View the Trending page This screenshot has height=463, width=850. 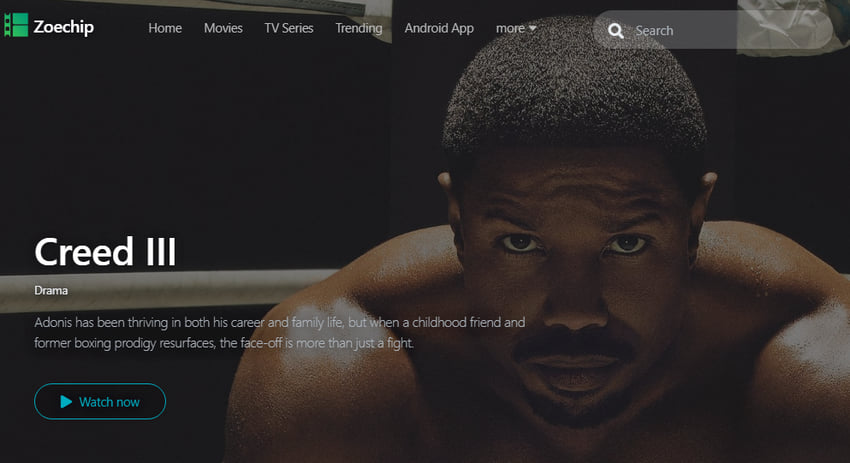point(358,28)
